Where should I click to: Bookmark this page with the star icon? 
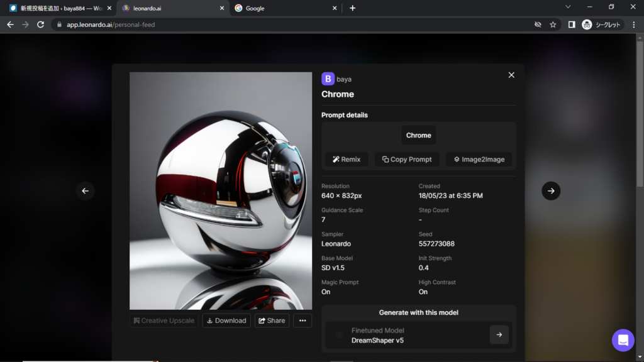(553, 25)
